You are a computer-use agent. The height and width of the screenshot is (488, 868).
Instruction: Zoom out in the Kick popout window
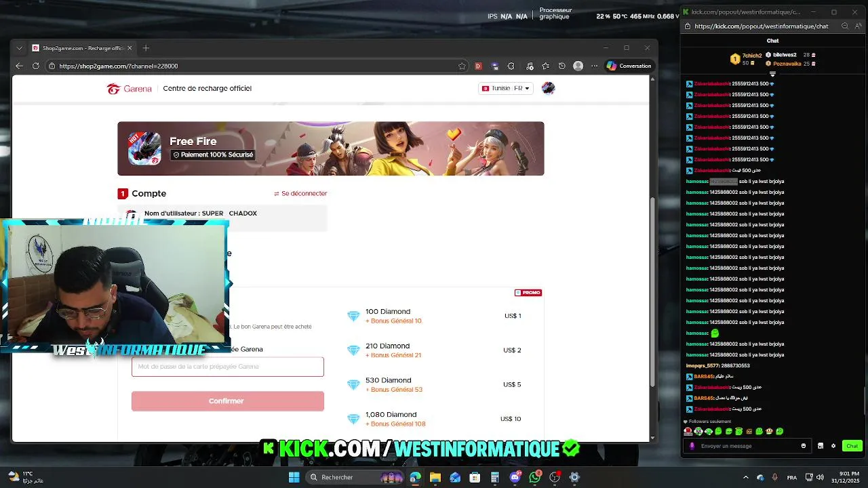[x=845, y=26]
